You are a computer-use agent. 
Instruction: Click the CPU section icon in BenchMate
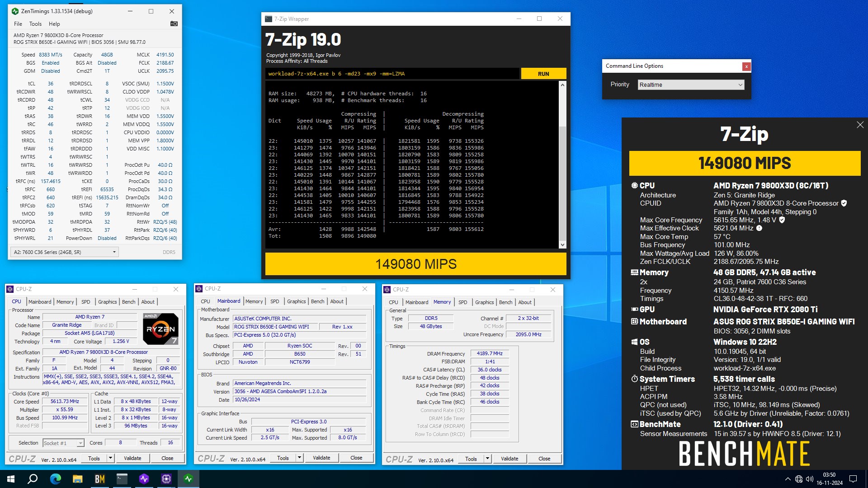[634, 186]
